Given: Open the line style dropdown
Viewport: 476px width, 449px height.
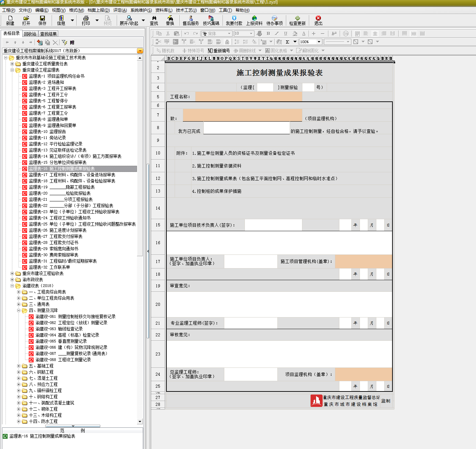Looking at the screenshot, I should 348,42.
